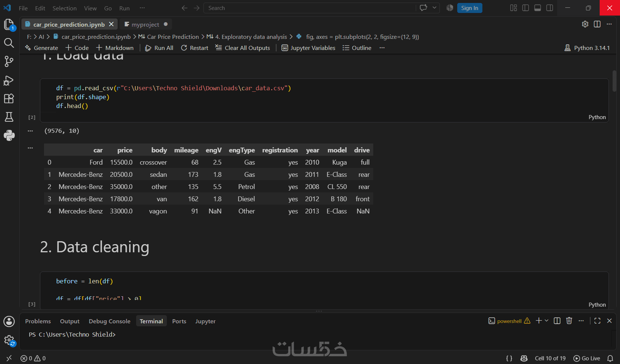Switch to Ports panel tab

click(x=179, y=321)
